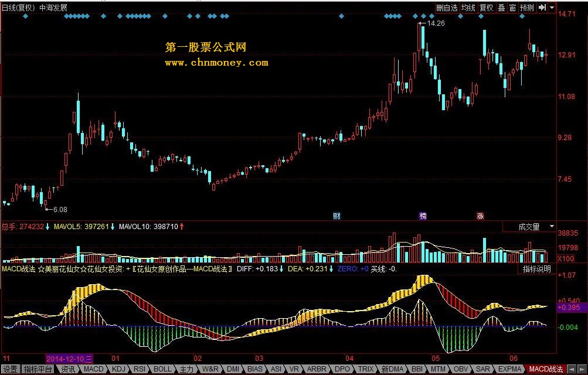
Task: Click the 榜 marker on chart
Action: coord(423,216)
